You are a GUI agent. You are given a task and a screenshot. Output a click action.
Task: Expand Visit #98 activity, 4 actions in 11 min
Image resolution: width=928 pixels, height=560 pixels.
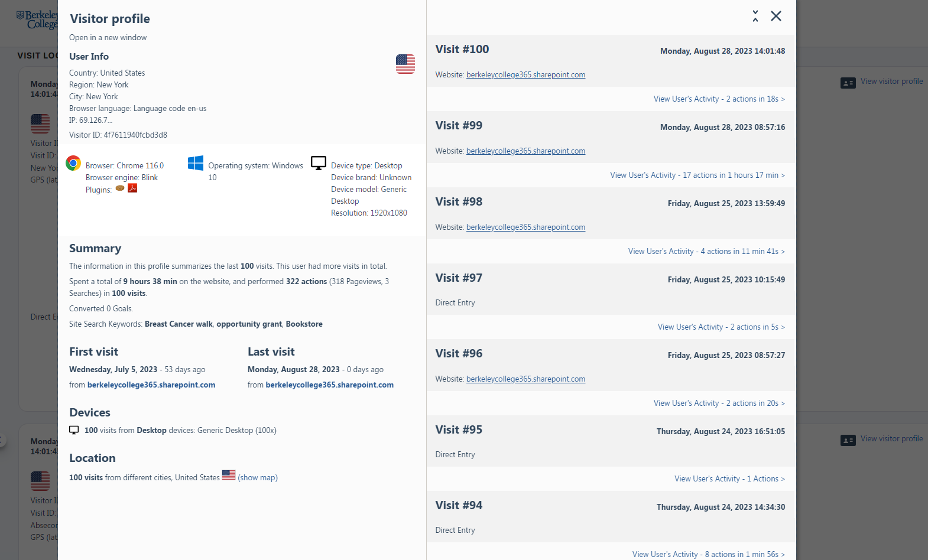(706, 252)
